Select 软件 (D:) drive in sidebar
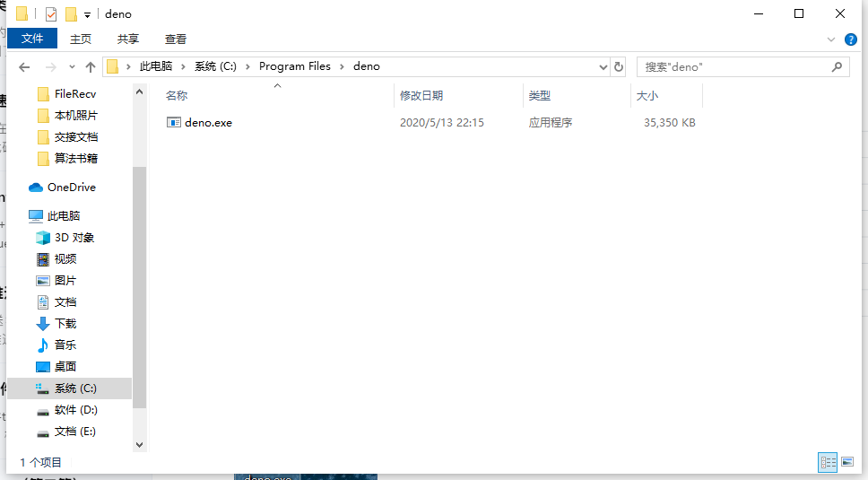 tap(66, 410)
